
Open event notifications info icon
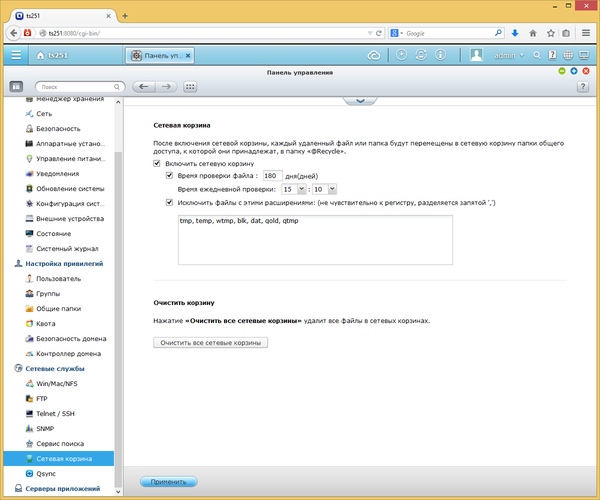click(440, 55)
